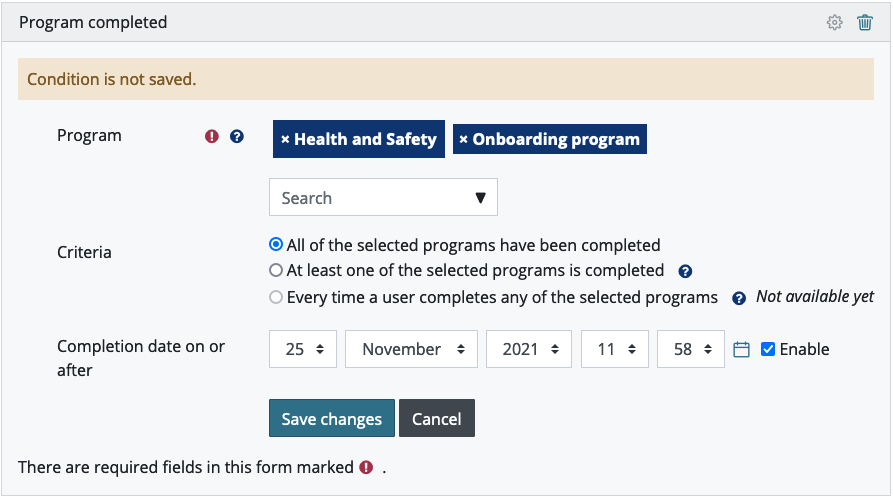Open the calendar date picker icon

741,349
